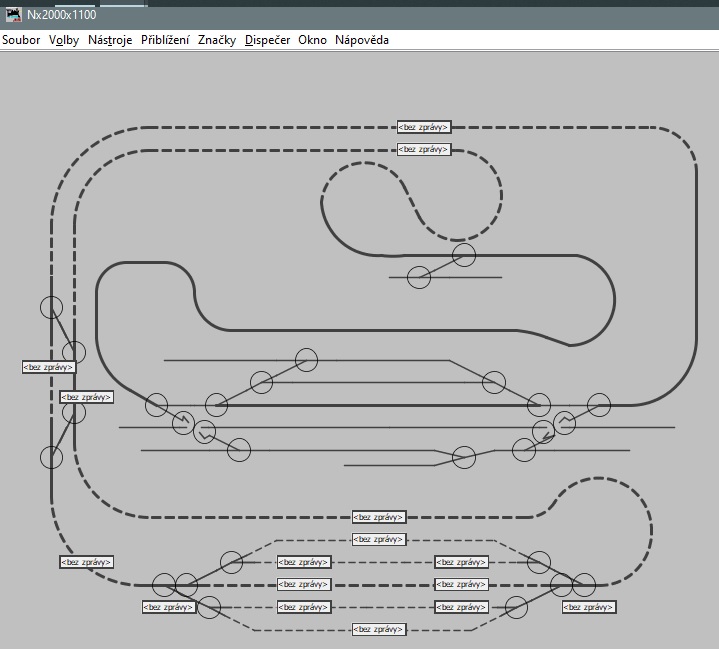Toggle rightmost turnout circle in bottom dashed yard
Image resolution: width=719 pixels, height=649 pixels.
click(x=584, y=584)
